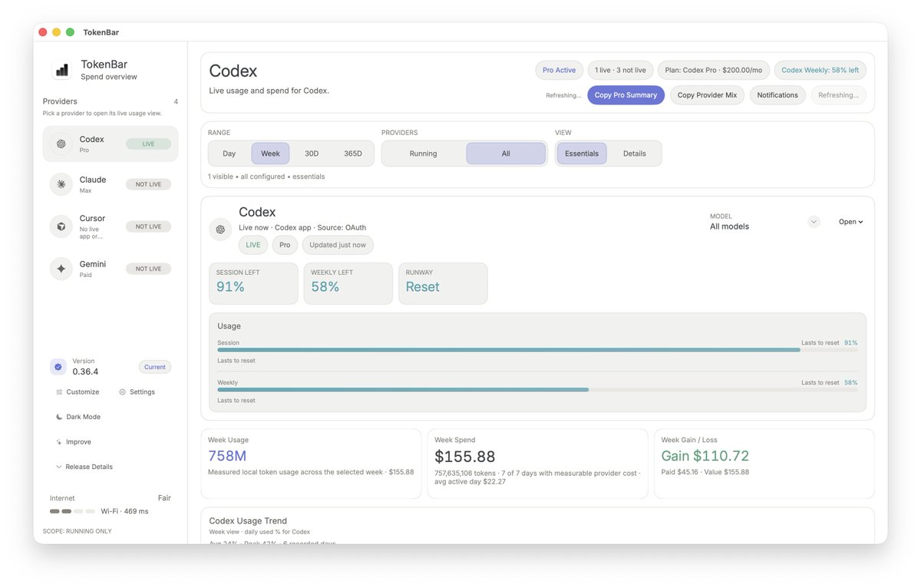Click the Version checkmark badge icon
Screen dimensions: 921x588
pyautogui.click(x=58, y=367)
